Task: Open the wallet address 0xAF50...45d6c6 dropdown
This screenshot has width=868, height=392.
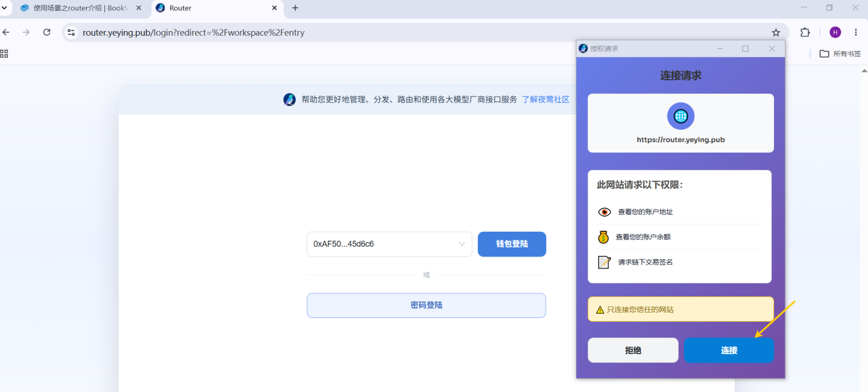Action: point(389,244)
